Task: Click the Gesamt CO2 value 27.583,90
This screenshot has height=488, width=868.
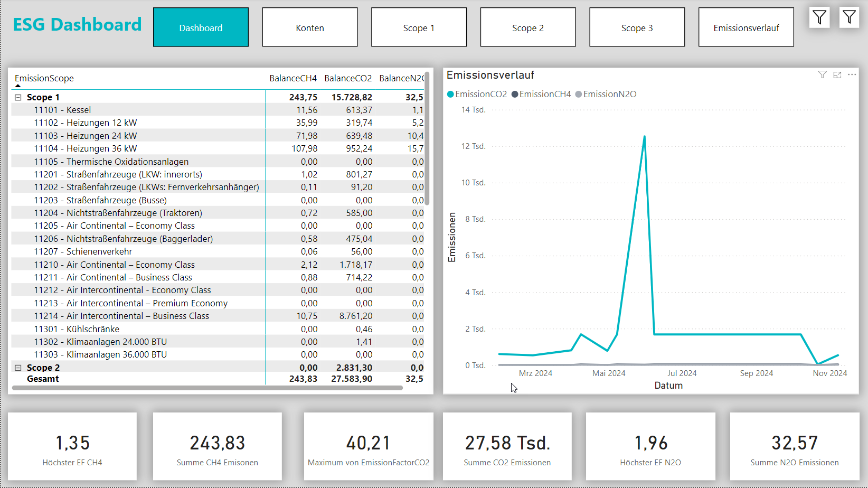Action: [352, 379]
